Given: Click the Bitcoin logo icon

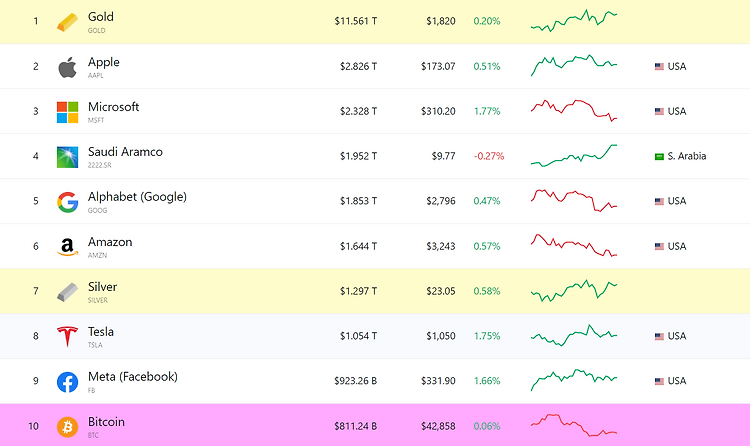Looking at the screenshot, I should 67,427.
